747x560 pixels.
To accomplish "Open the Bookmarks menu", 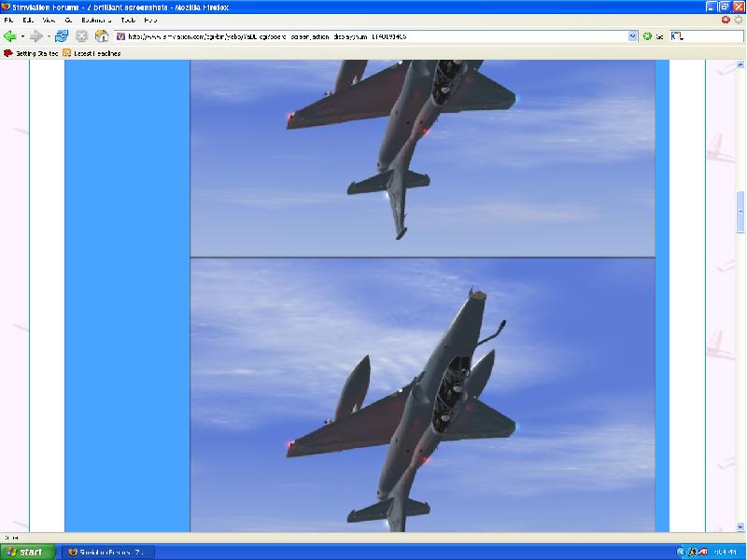I will (93, 20).
